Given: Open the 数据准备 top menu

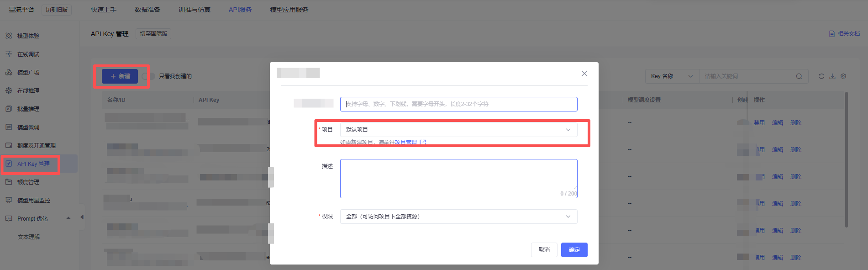Looking at the screenshot, I should click(147, 10).
